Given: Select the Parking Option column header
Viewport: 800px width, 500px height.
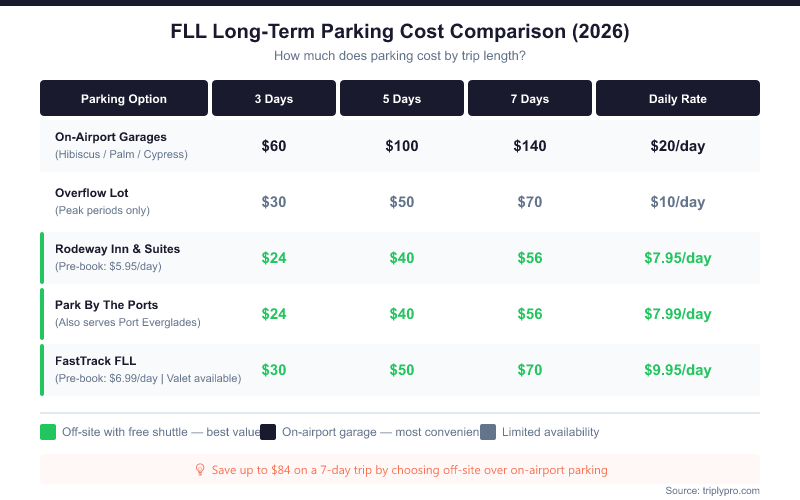Looking at the screenshot, I should (x=124, y=99).
